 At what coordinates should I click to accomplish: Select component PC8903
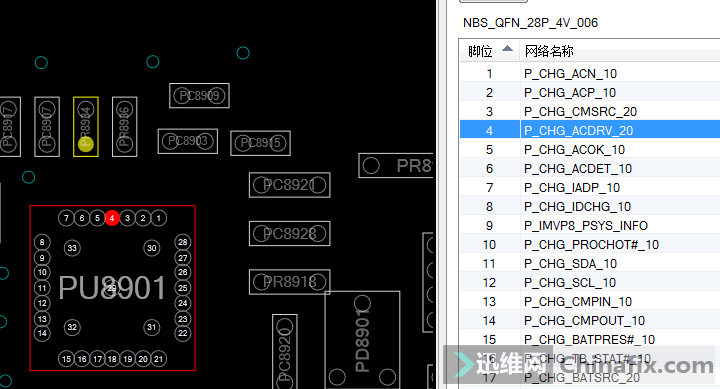click(188, 141)
